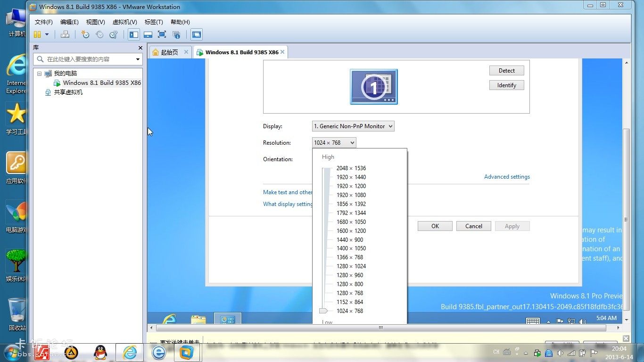The width and height of the screenshot is (644, 362).
Task: Click the Identify button
Action: click(507, 85)
